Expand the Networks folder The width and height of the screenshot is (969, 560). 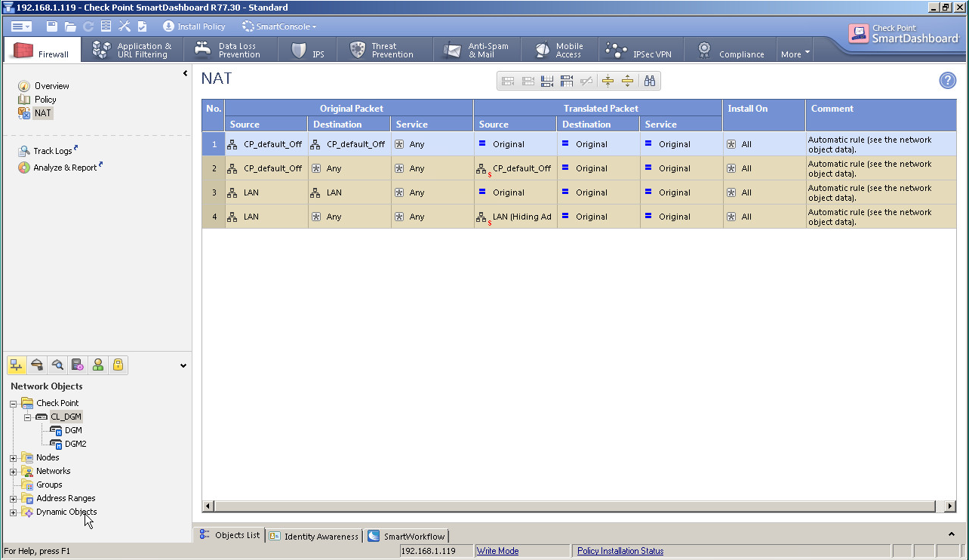click(x=13, y=471)
